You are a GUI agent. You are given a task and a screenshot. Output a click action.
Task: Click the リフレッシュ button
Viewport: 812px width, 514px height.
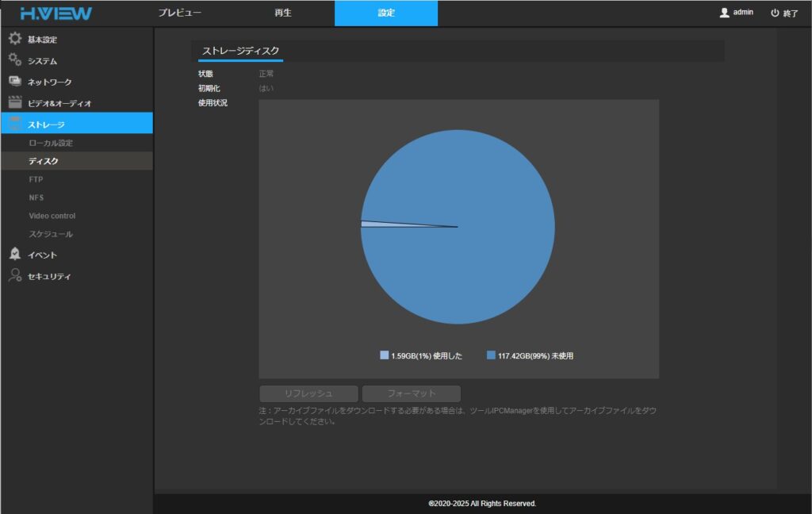pos(308,393)
